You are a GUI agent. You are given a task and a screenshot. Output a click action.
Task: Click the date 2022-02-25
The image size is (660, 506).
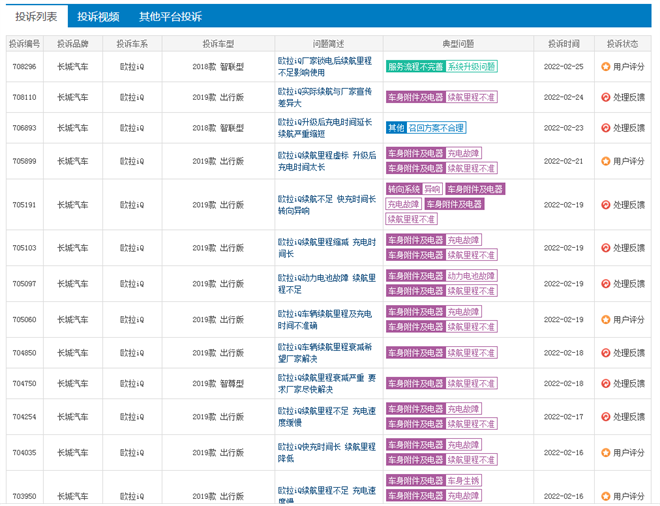tap(564, 67)
